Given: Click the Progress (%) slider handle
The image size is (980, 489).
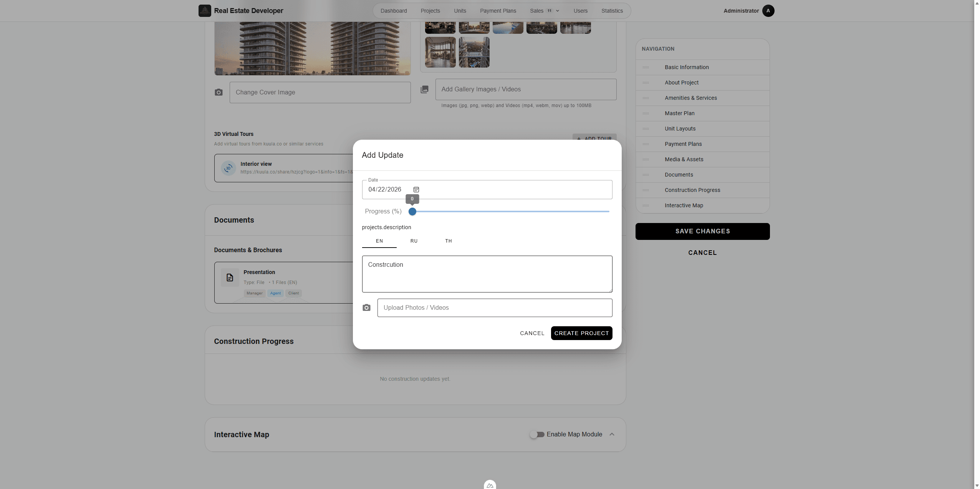Looking at the screenshot, I should pos(412,211).
